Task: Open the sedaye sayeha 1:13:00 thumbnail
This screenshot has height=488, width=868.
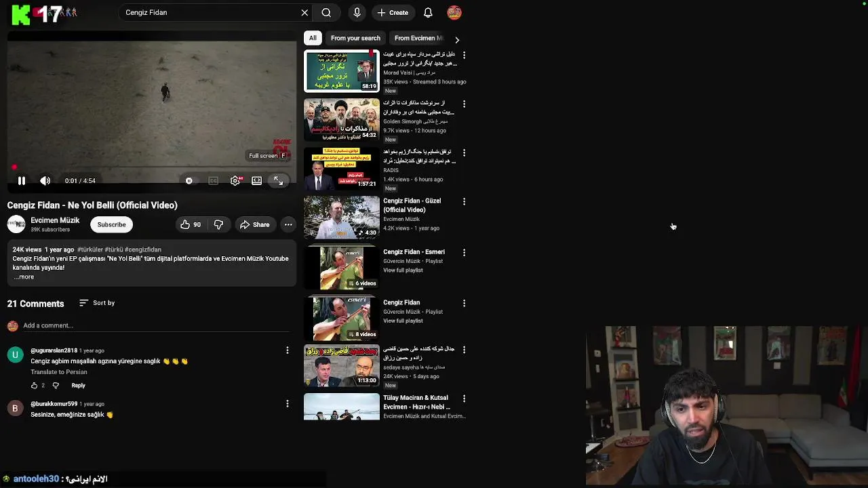Action: tap(342, 366)
